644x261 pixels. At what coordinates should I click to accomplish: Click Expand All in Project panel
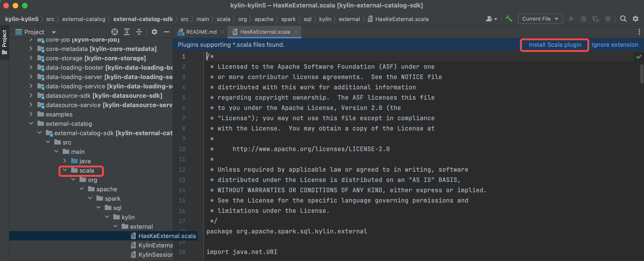[127, 32]
